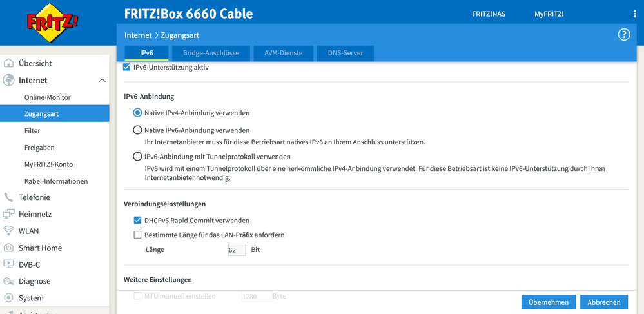
Task: Click the FRITZ! logo
Action: click(x=52, y=23)
